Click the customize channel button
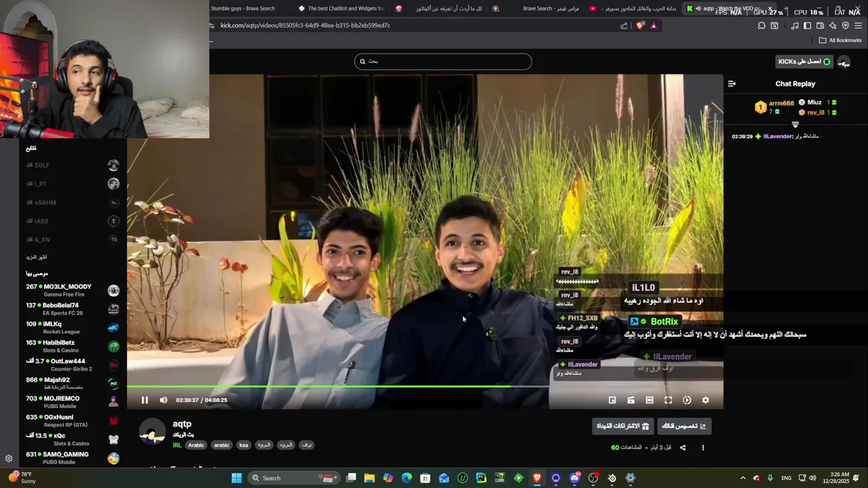 (x=684, y=426)
